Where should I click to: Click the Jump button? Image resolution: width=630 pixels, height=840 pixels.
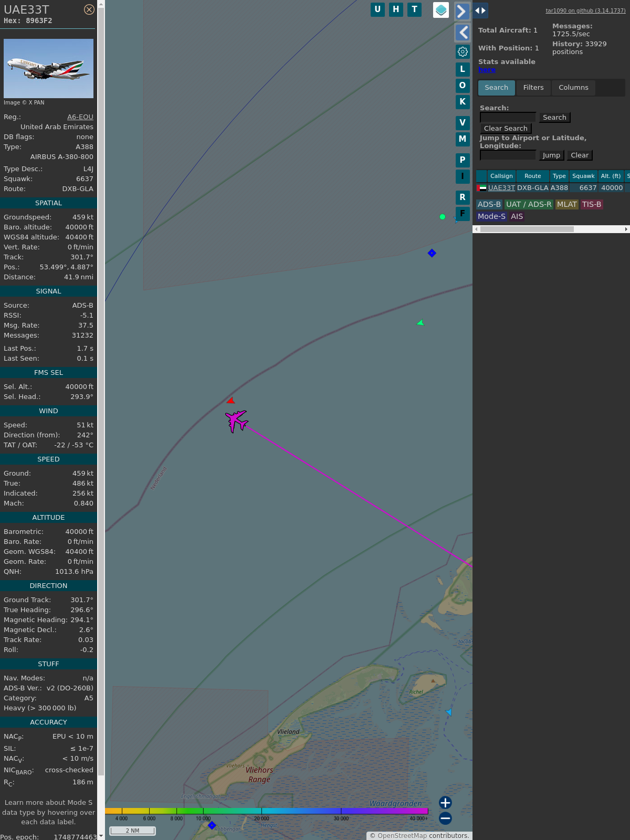pos(551,155)
